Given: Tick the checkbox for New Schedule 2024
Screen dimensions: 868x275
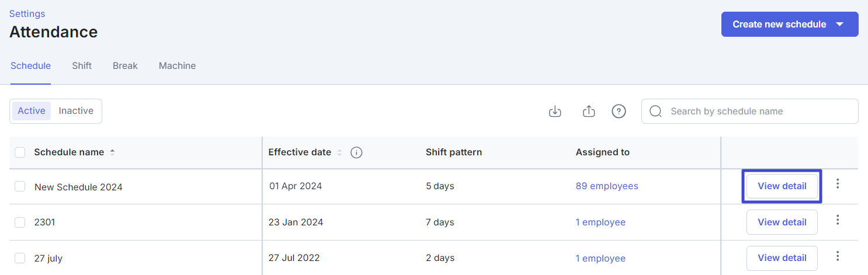Looking at the screenshot, I should [x=20, y=186].
